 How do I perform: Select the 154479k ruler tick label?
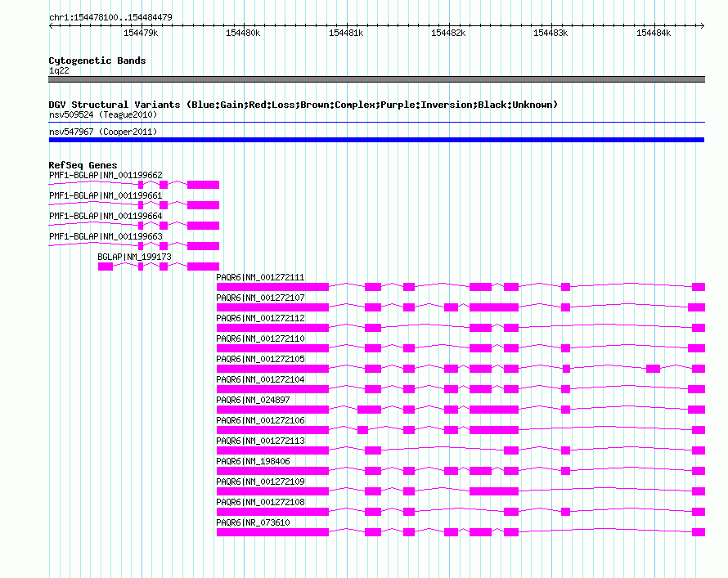click(141, 33)
